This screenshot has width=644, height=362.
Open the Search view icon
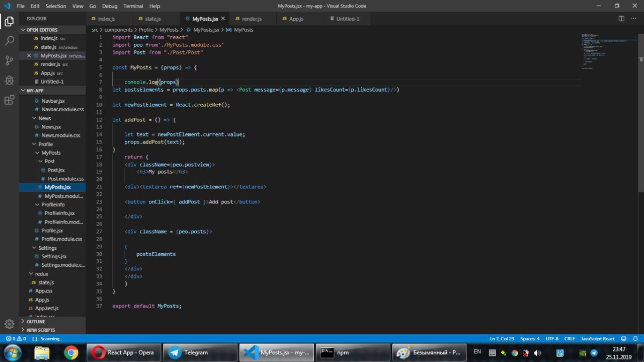(9, 41)
